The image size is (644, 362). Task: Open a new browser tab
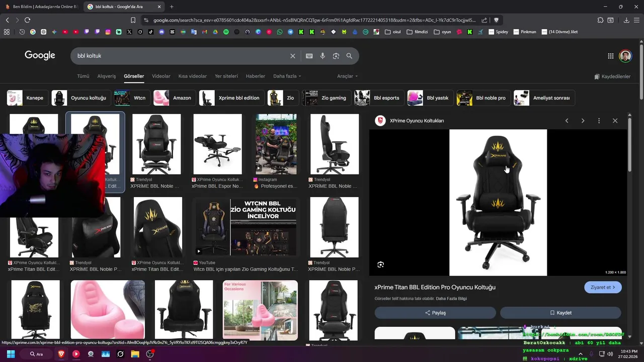coord(172,7)
